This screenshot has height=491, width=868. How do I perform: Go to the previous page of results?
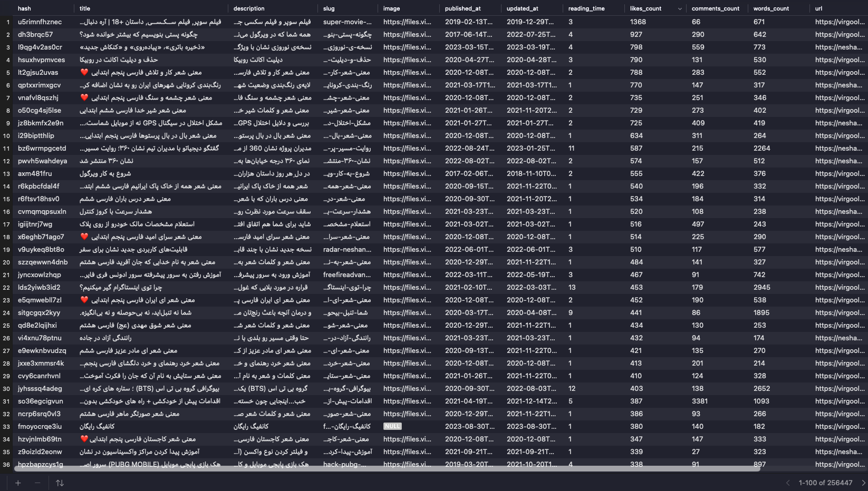(788, 483)
